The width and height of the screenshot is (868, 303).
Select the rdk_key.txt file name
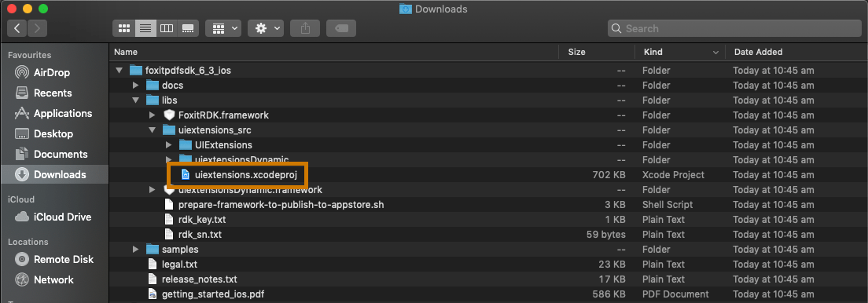coord(202,220)
